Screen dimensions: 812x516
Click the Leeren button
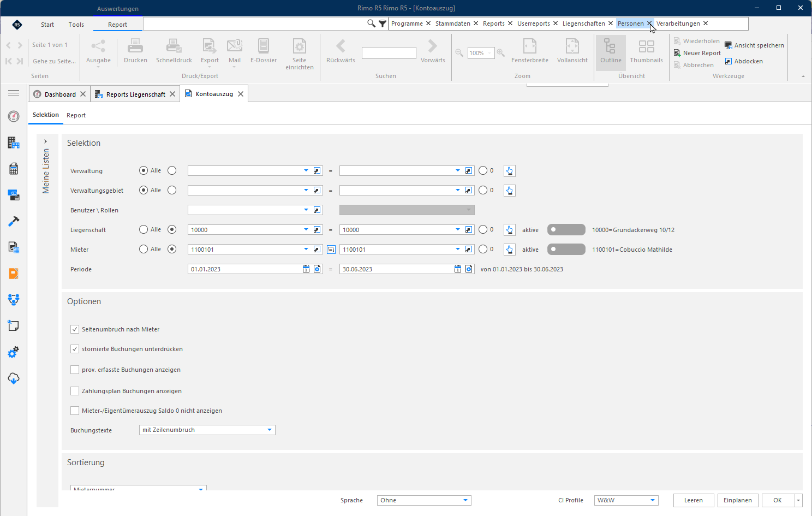(694, 500)
